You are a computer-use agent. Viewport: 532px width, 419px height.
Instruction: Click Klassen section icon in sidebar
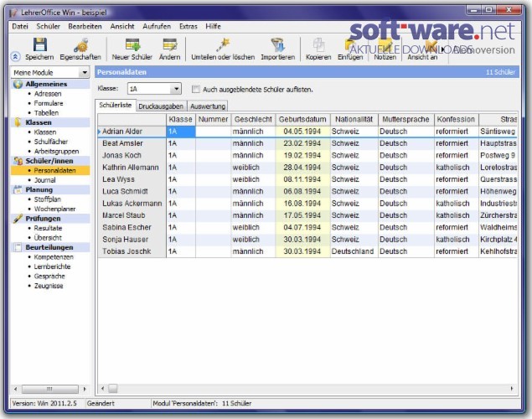click(x=18, y=122)
